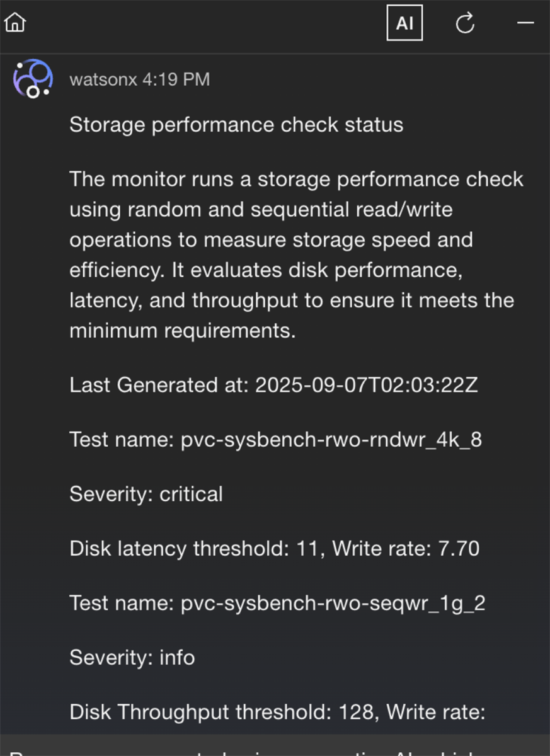Click the home icon

pos(15,23)
